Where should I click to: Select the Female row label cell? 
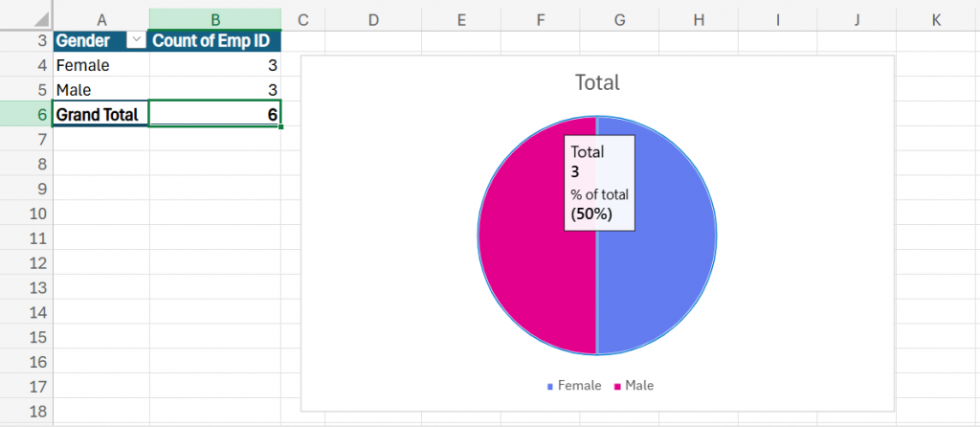click(x=100, y=65)
